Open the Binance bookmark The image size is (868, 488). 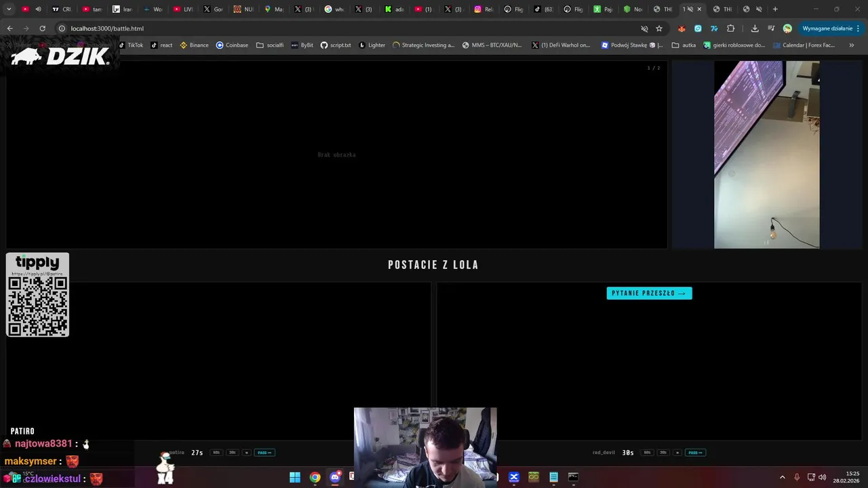click(x=194, y=45)
